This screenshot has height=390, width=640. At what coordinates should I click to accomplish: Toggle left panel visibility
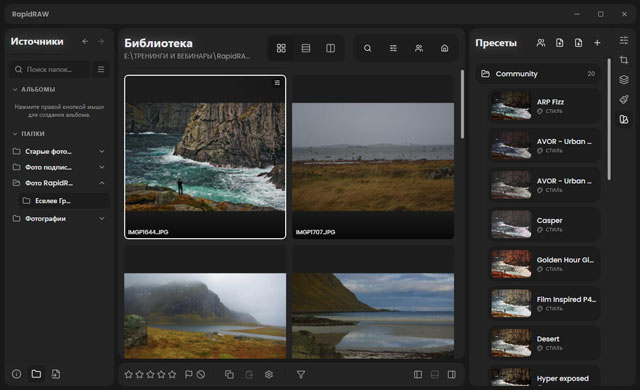coord(418,374)
